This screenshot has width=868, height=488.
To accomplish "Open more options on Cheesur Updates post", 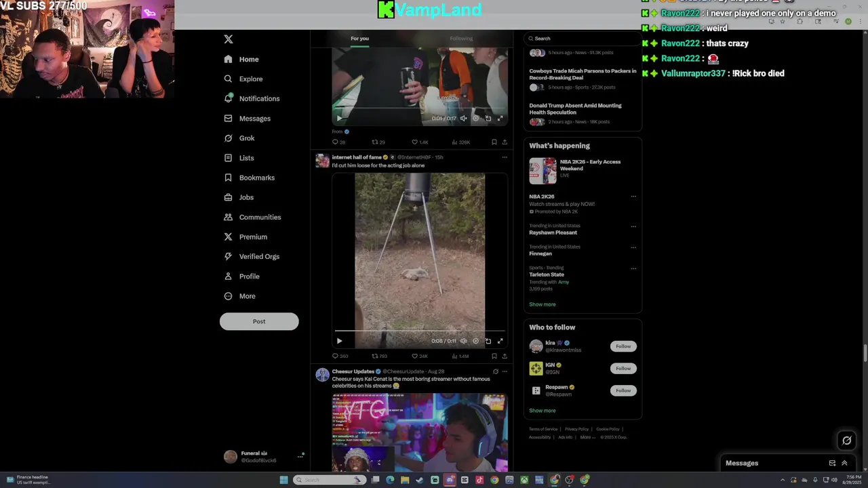I will tap(505, 371).
